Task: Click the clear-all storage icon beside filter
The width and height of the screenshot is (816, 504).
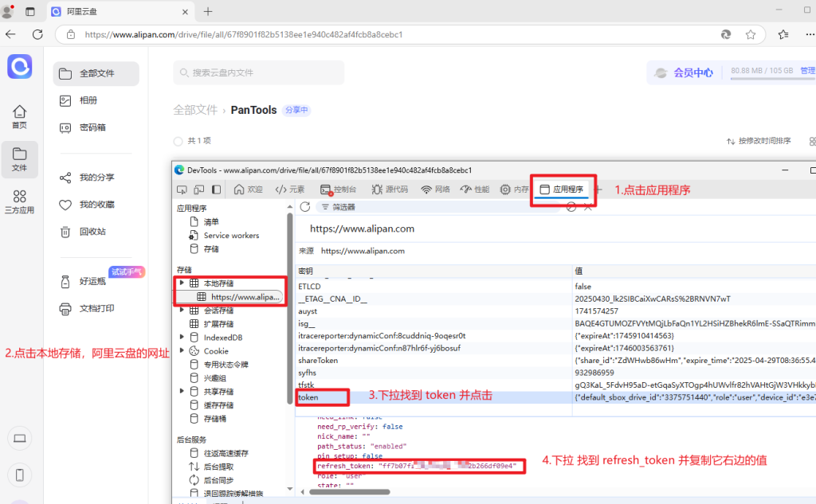Action: click(571, 207)
